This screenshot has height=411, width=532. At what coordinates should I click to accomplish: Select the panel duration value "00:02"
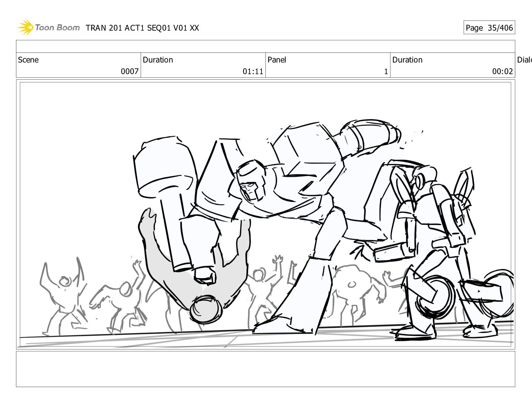point(502,72)
